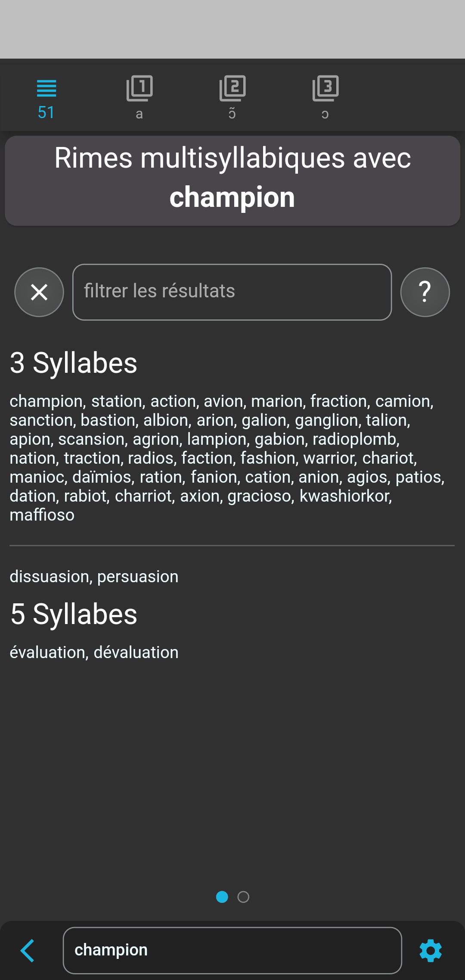
Task: Tap the word 'radioplomb' in results
Action: pos(356,439)
